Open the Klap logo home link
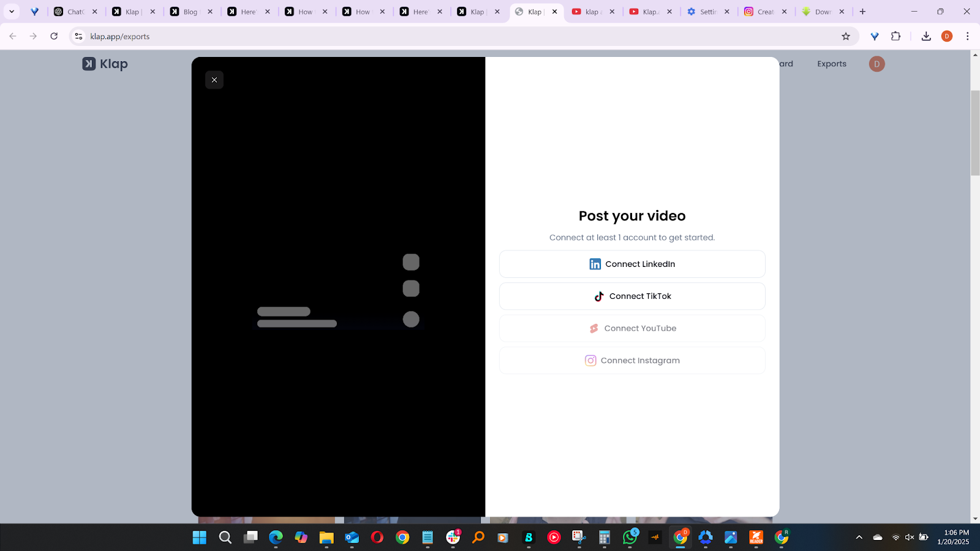 point(105,64)
